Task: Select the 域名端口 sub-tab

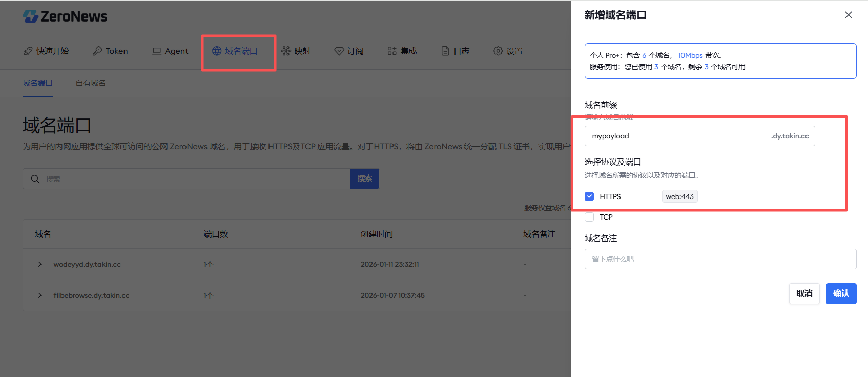Action: tap(37, 83)
